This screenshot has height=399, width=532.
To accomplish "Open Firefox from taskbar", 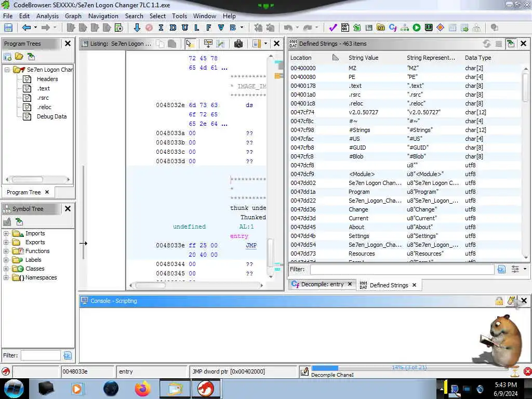I will point(143,389).
